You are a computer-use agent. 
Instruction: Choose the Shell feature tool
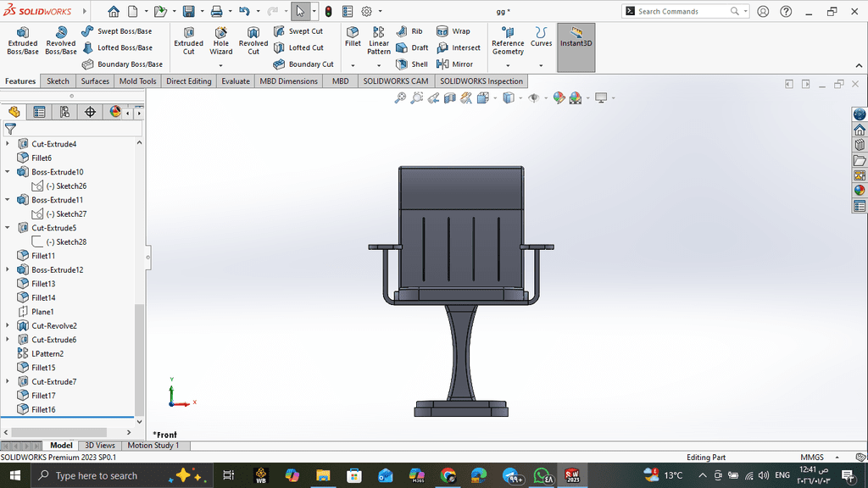[413, 64]
